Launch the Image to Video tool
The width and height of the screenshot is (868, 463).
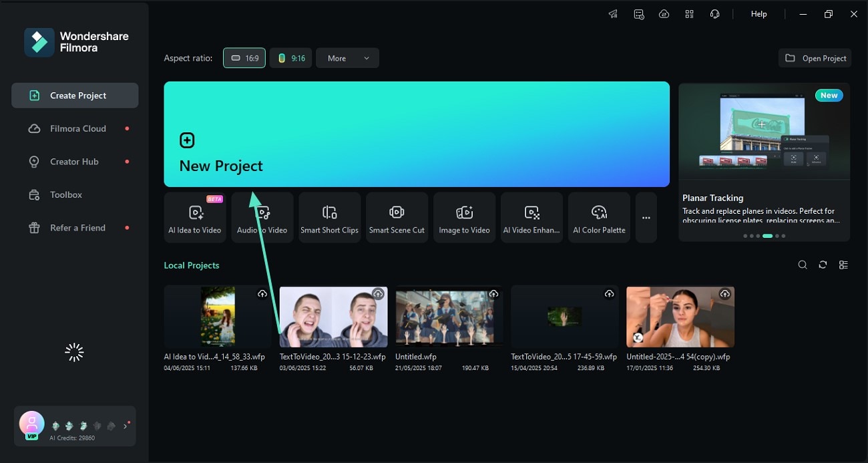click(464, 218)
